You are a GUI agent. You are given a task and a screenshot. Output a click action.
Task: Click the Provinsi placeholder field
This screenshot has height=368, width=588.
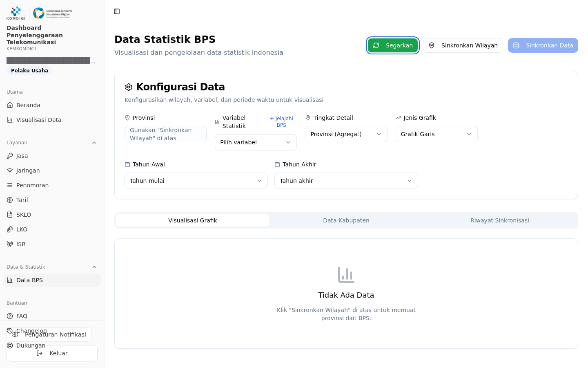tap(165, 134)
